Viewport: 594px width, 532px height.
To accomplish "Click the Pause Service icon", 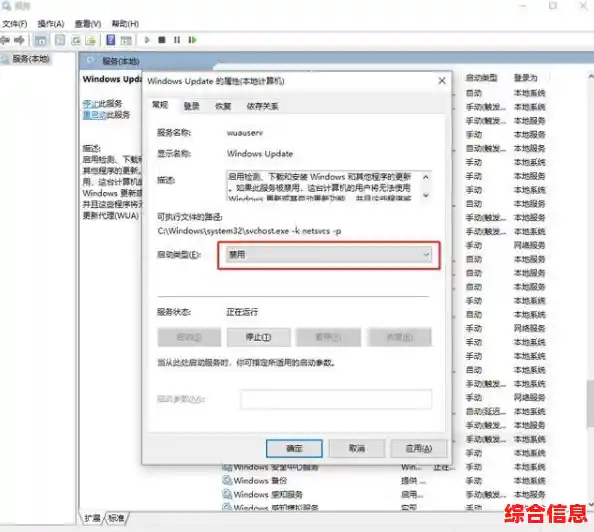I will tap(177, 40).
